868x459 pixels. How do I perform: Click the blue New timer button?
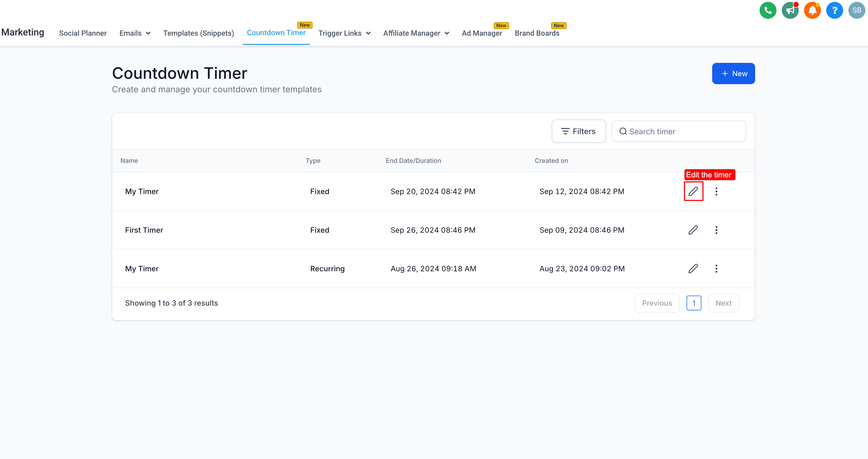click(x=733, y=74)
